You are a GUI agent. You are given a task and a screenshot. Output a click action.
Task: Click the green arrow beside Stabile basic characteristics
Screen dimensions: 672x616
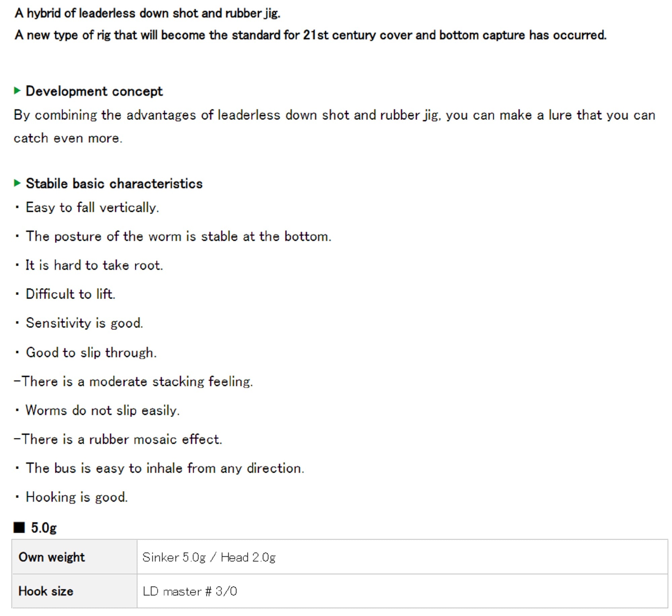tap(17, 183)
